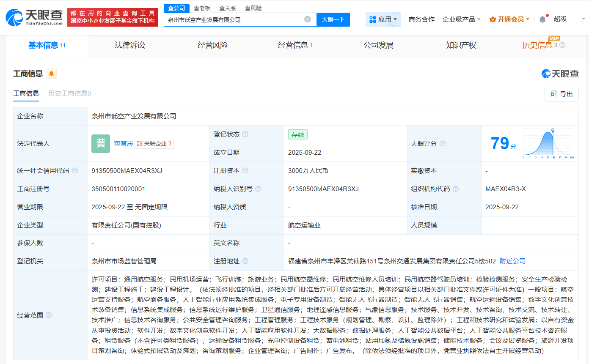Switch to 历史工商信息0 view
Screen dimensions: 589x364
(69, 93)
